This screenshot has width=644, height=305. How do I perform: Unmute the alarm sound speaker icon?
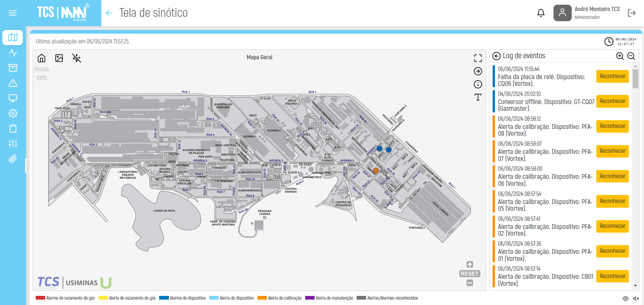pos(636,299)
